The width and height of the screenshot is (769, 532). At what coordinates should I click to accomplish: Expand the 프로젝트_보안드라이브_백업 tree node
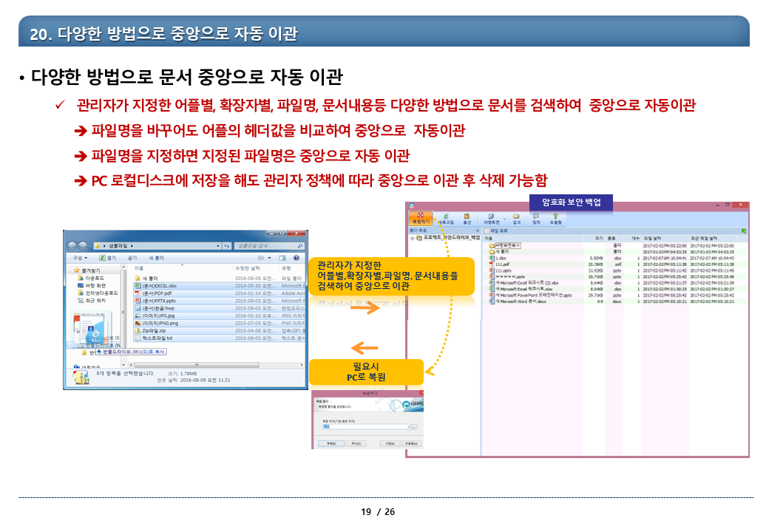click(x=411, y=238)
